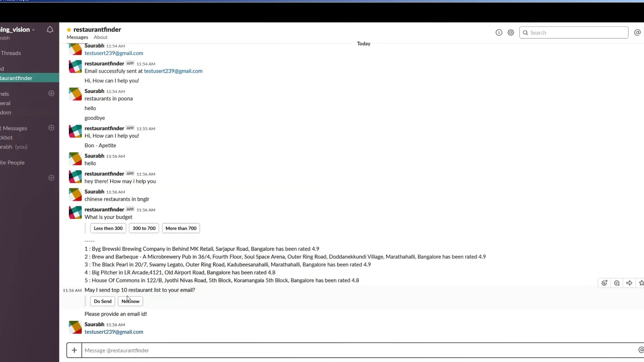
Task: Switch to the Messages tab
Action: (77, 37)
